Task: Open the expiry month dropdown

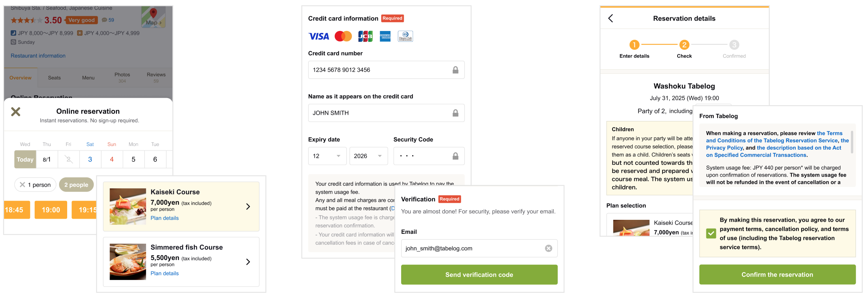Action: coord(327,156)
